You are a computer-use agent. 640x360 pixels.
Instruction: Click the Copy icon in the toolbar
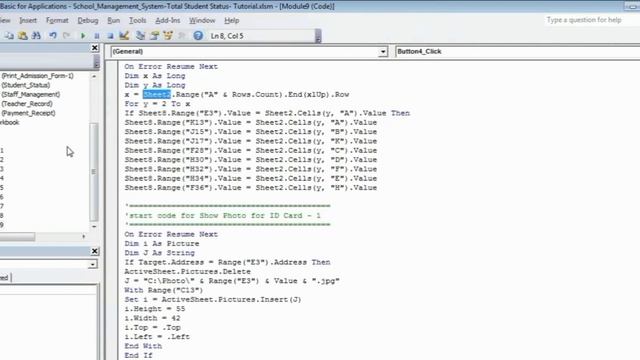point(9,36)
